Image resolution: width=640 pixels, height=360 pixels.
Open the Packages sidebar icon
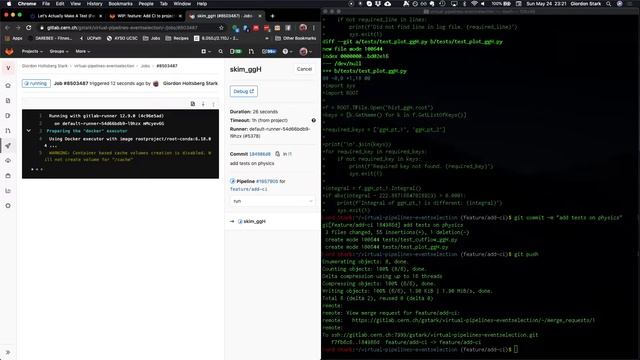8,176
